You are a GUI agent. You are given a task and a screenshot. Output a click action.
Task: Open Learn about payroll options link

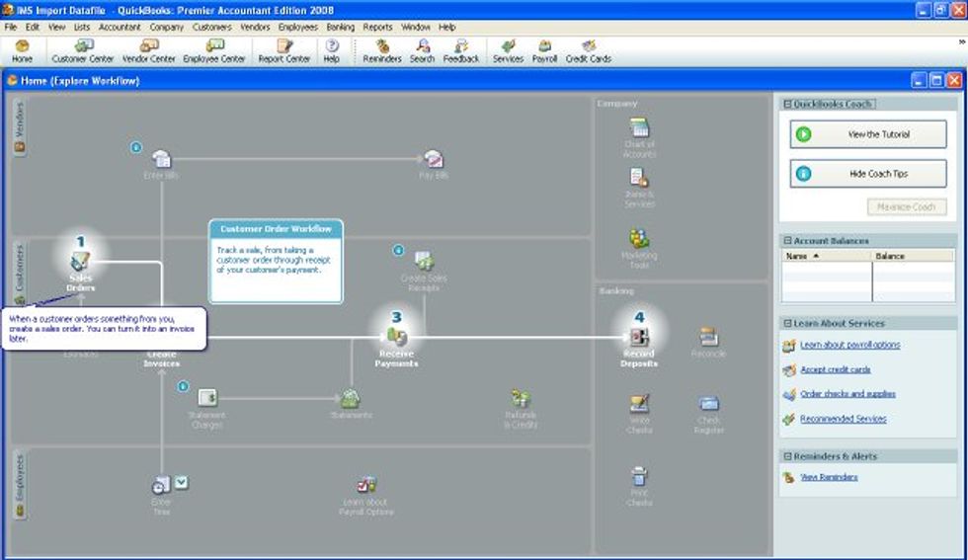(x=849, y=345)
